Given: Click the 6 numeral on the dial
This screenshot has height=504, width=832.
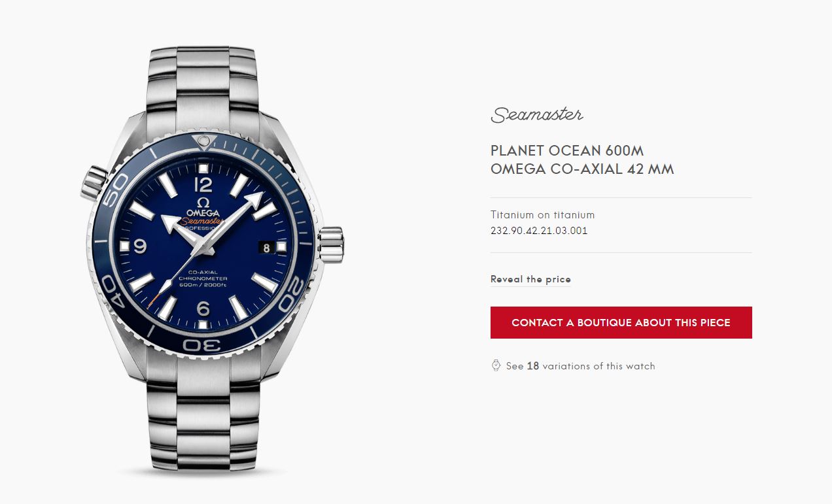Looking at the screenshot, I should tap(203, 309).
